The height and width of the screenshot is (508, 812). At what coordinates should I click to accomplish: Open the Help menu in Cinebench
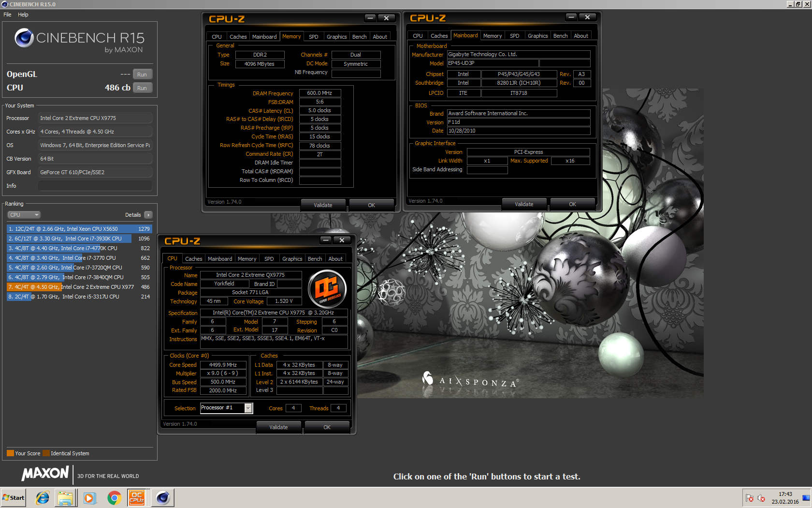point(23,15)
